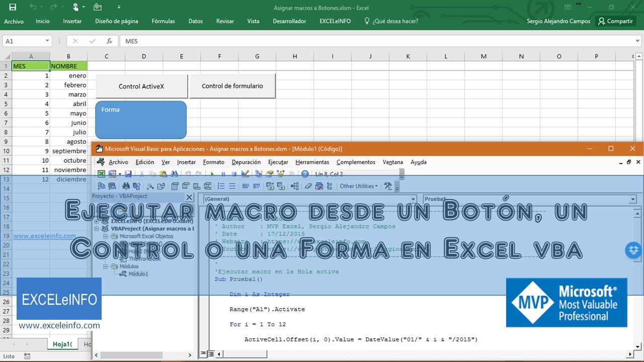644x362 pixels.
Task: Click the VBA Help question mark icon
Action: tap(305, 174)
